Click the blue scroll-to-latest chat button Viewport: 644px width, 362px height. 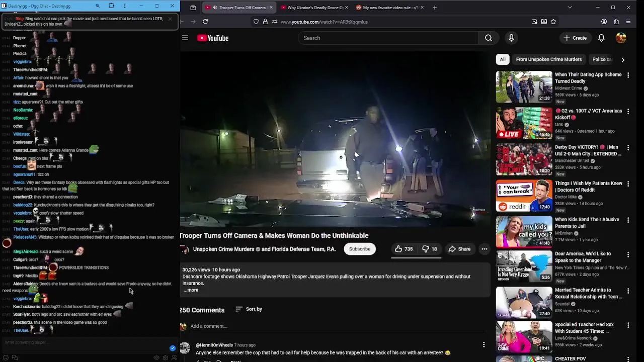pyautogui.click(x=173, y=348)
